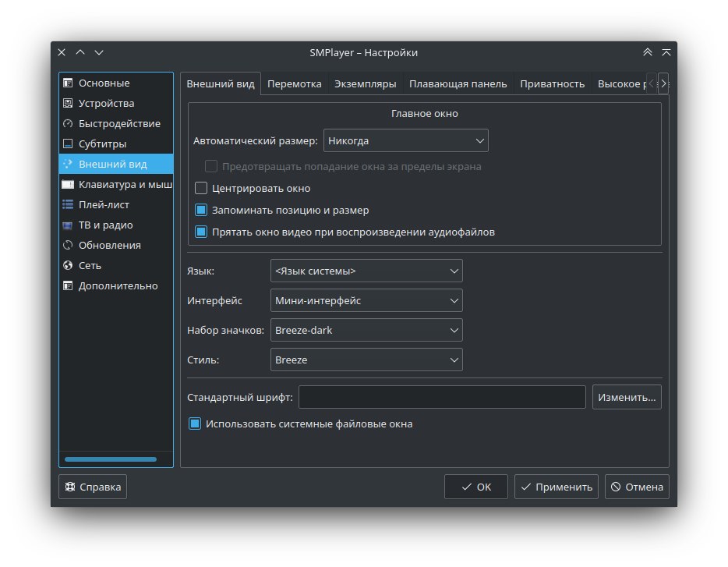728x567 pixels.
Task: Click the Обновления refresh icon
Action: pos(68,246)
